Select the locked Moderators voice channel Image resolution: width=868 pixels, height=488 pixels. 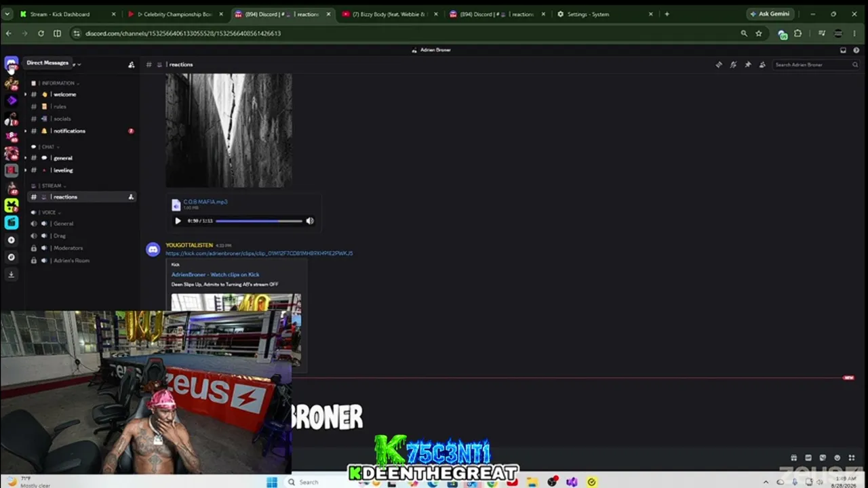click(x=81, y=248)
